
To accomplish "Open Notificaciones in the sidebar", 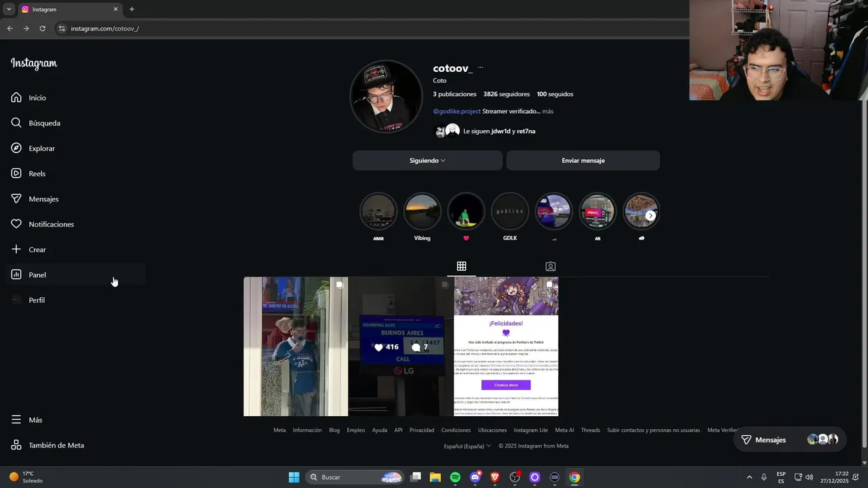I will click(x=42, y=224).
